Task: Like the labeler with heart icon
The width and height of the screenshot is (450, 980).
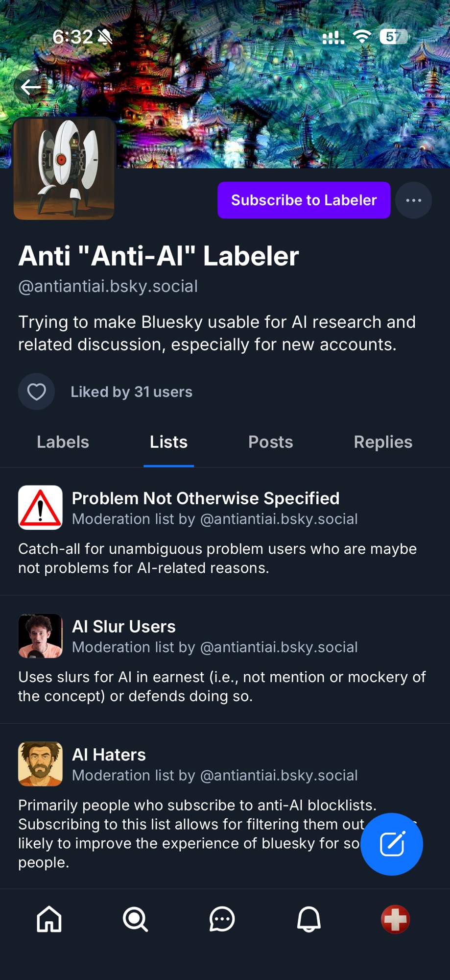Action: 36,392
